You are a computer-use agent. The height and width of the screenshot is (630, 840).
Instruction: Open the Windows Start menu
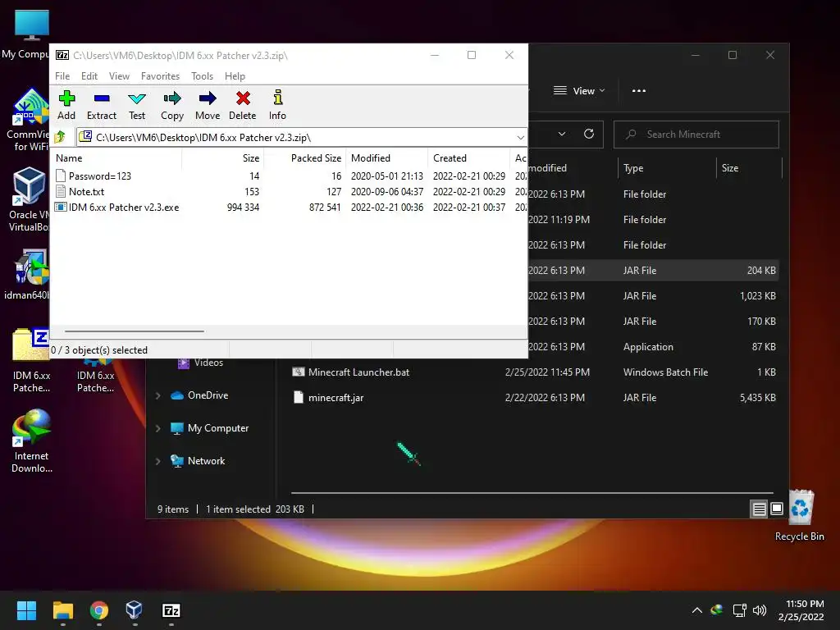26,610
